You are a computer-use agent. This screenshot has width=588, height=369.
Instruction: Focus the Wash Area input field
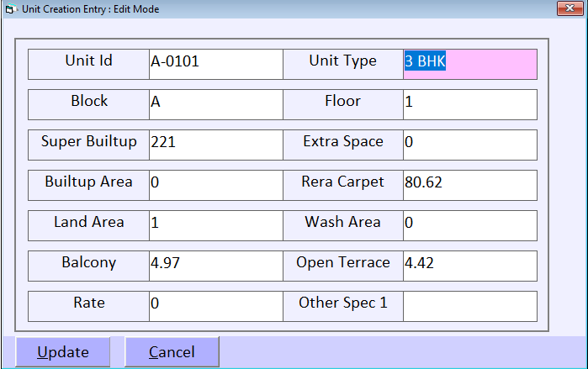click(470, 225)
